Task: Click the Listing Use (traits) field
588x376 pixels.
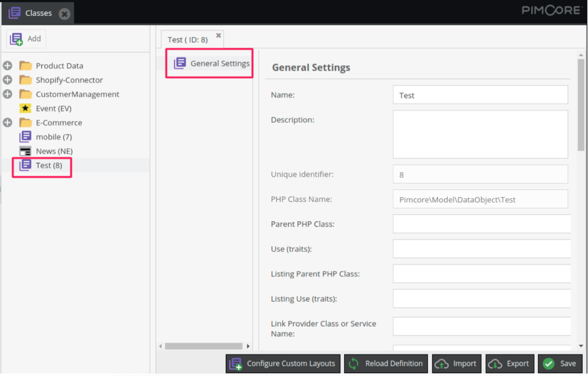Action: pos(482,299)
